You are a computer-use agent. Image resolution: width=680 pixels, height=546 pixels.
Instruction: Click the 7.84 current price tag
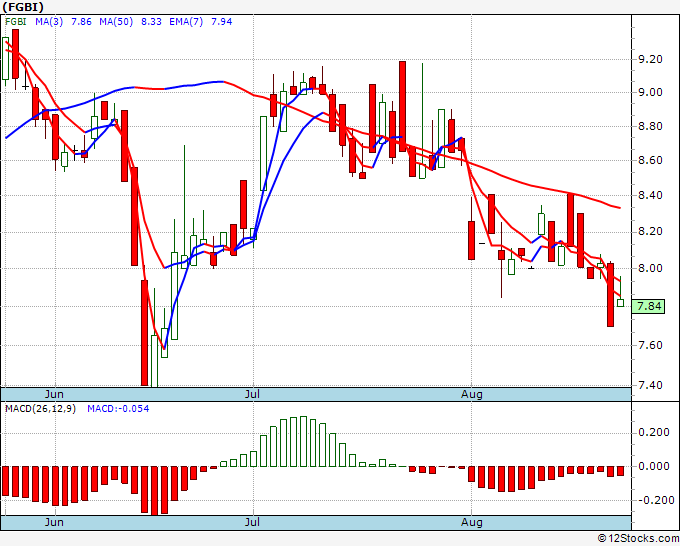[648, 306]
